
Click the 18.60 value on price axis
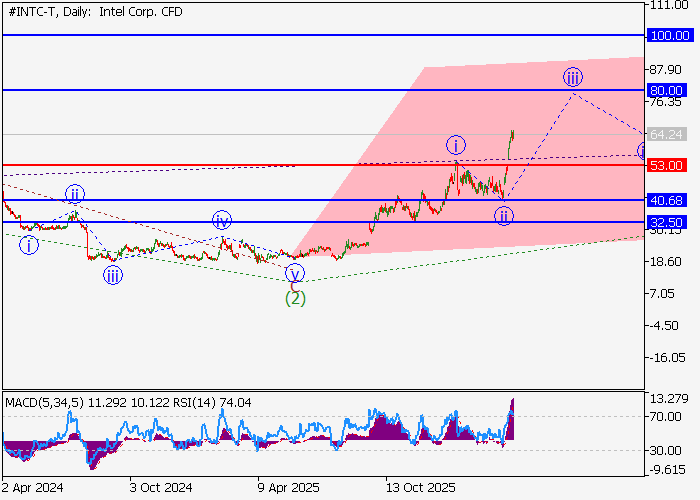click(x=665, y=262)
